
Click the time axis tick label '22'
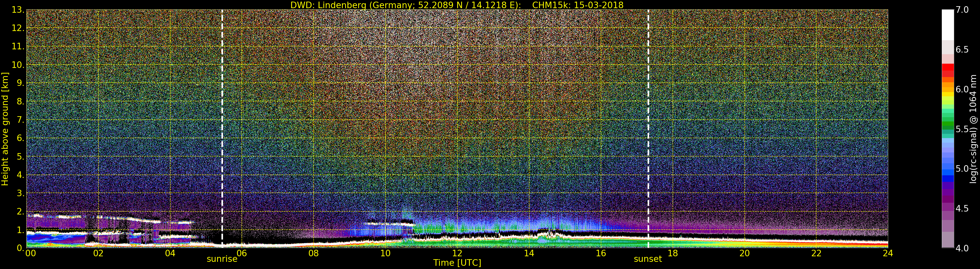click(x=816, y=253)
